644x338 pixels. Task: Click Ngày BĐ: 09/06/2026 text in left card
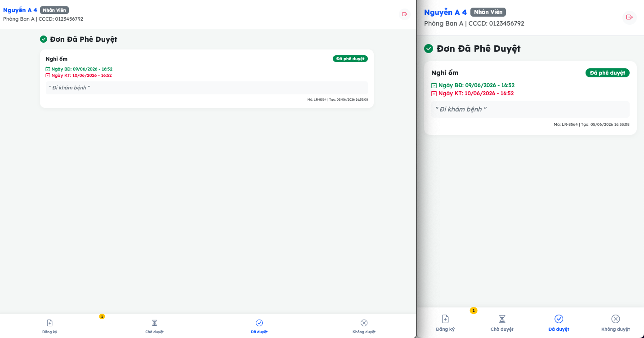click(x=82, y=69)
